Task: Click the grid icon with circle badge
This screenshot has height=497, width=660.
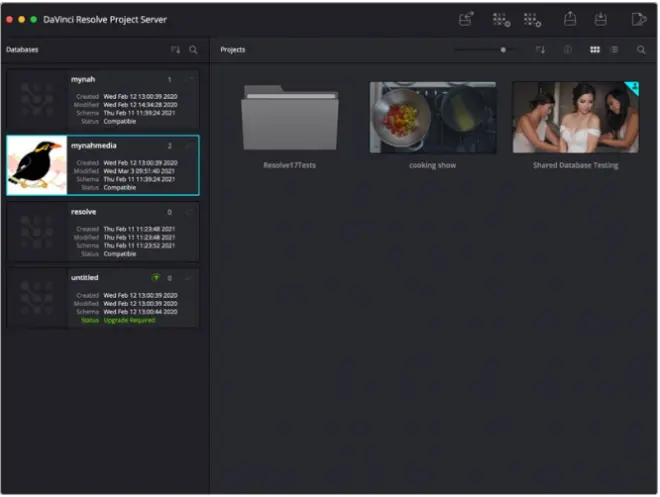Action: point(501,19)
